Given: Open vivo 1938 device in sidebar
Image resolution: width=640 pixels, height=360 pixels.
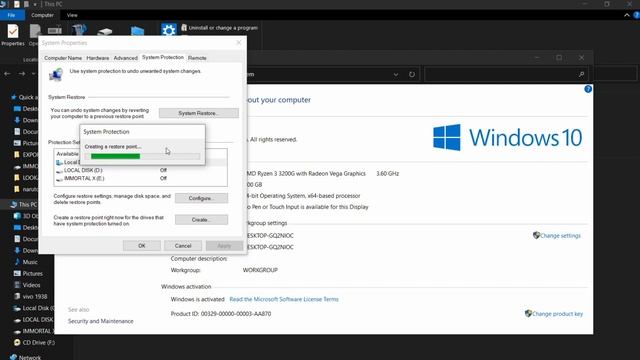Looking at the screenshot, I should coord(30,297).
